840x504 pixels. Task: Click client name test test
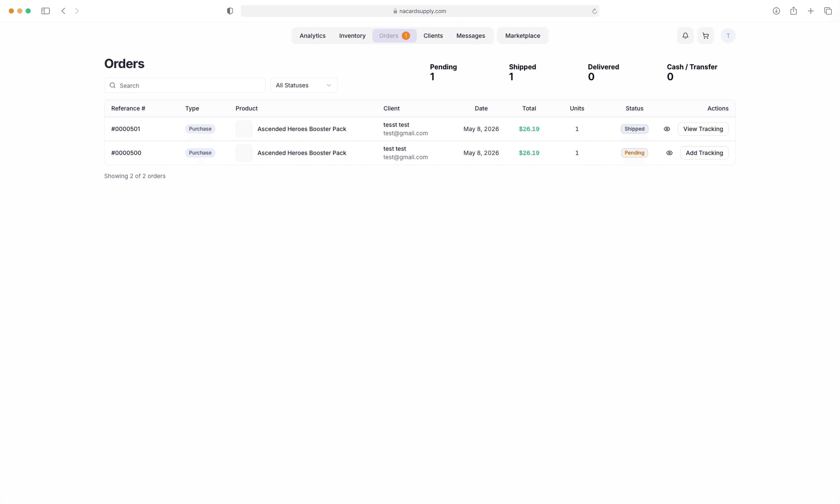point(395,149)
